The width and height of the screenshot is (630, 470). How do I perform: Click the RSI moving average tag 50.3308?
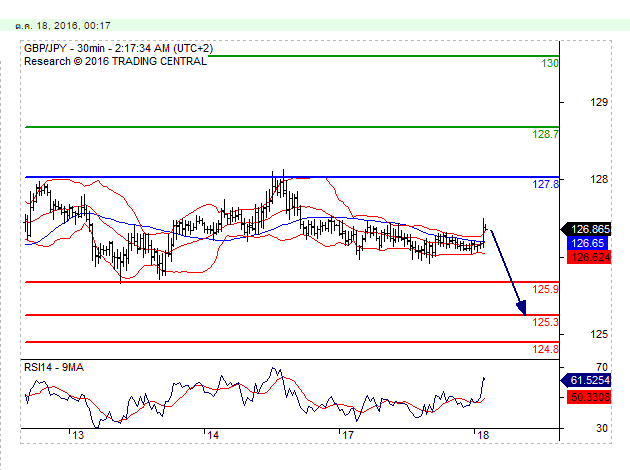tap(589, 397)
